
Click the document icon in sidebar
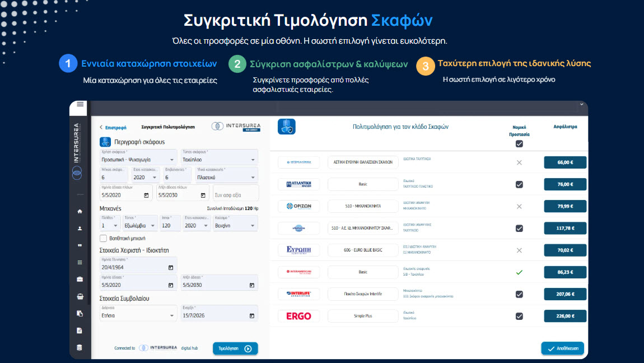click(x=80, y=331)
